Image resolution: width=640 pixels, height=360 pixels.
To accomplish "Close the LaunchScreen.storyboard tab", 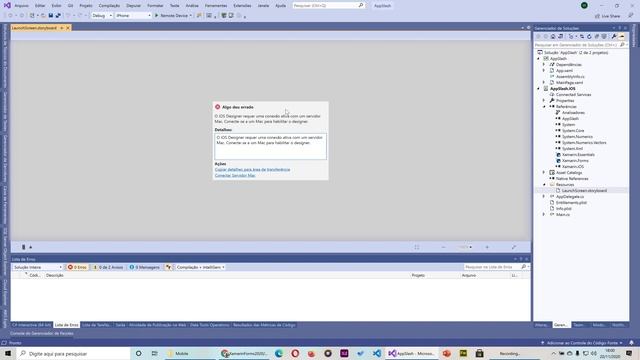I will [68, 28].
